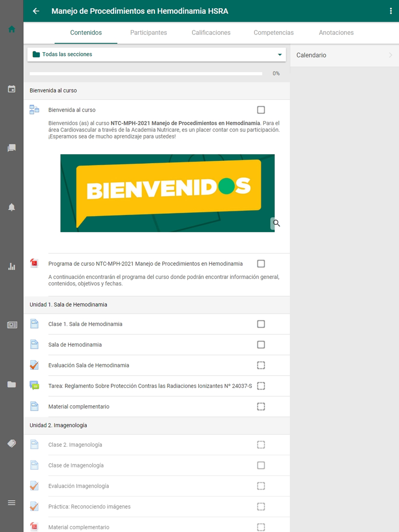Open Tarea: Reglamento Sobre Protección Contras las Radiaciones
This screenshot has height=532, width=399.
click(150, 386)
